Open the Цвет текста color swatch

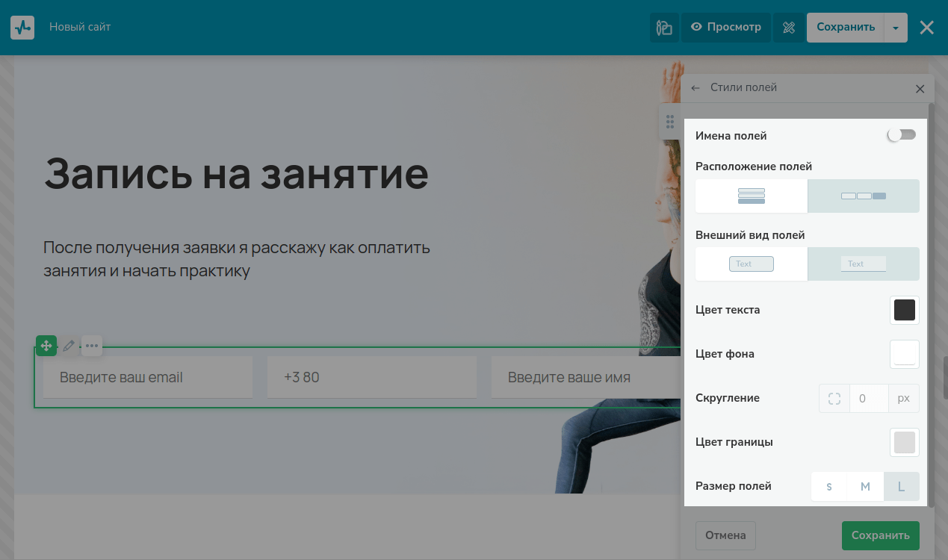tap(904, 310)
